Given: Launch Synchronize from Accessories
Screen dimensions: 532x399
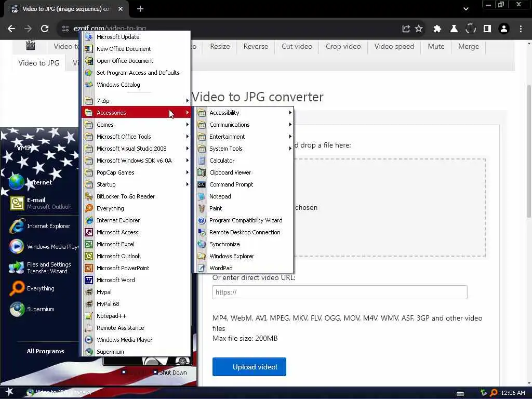Looking at the screenshot, I should coord(244,244).
